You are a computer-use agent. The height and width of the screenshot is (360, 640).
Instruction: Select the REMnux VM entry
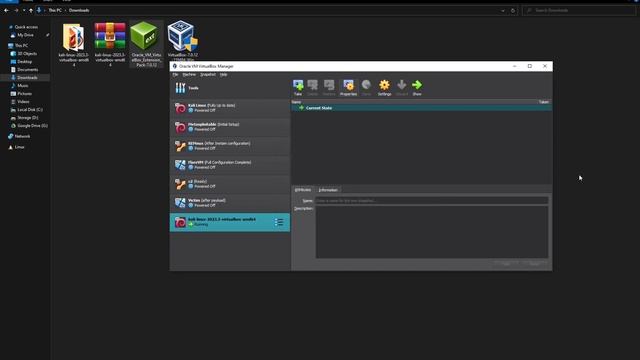[230, 146]
